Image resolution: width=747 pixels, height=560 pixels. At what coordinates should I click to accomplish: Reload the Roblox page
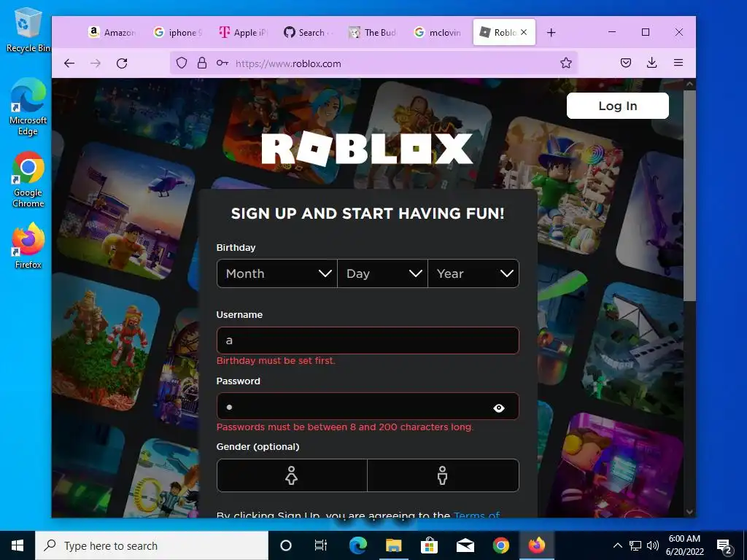pyautogui.click(x=122, y=63)
